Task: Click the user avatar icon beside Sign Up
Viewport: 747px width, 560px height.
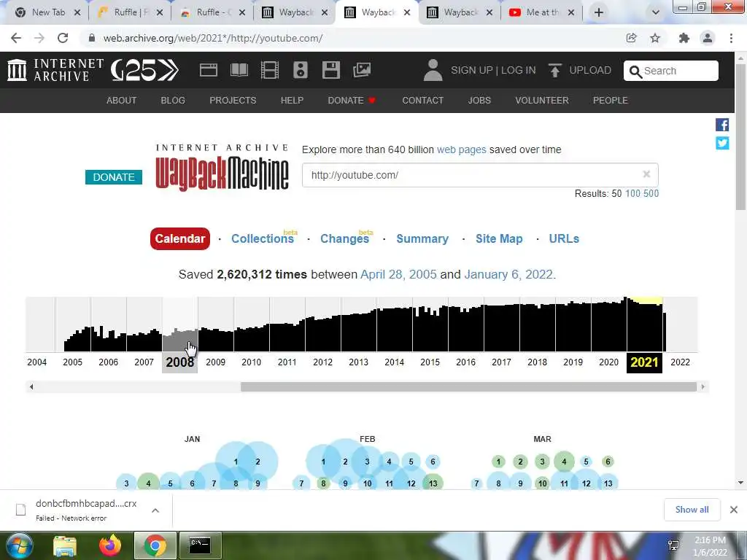Action: (x=433, y=70)
